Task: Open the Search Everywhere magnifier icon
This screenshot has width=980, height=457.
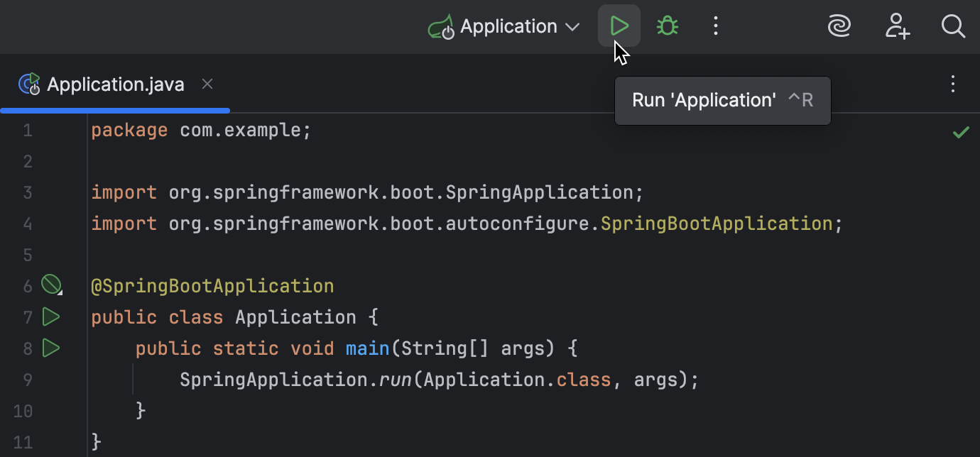Action: pyautogui.click(x=953, y=26)
